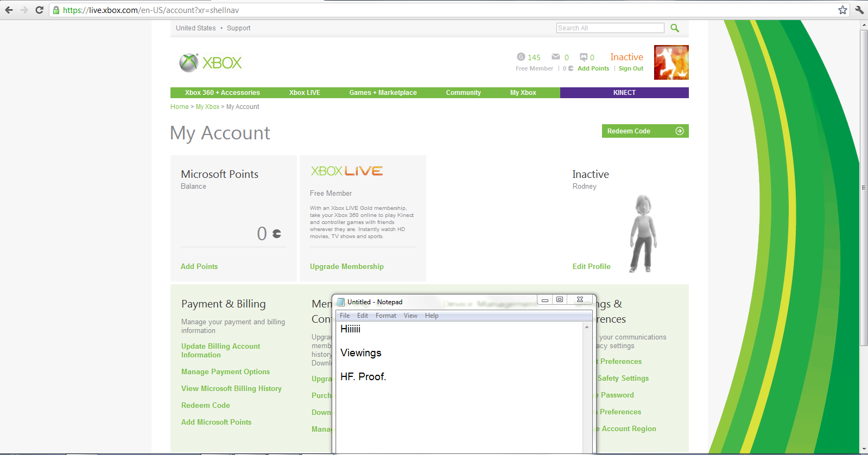This screenshot has width=868, height=455.
Task: Open the Safety Settings link
Action: (623, 378)
